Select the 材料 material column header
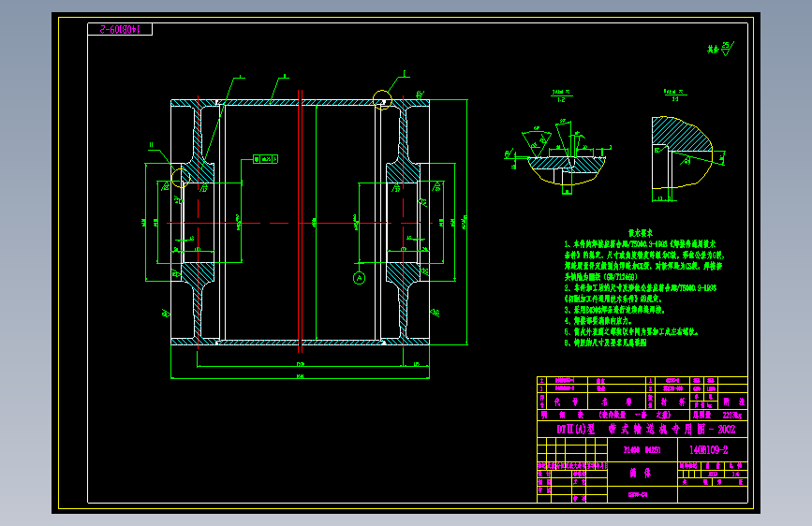Screen dimensions: 812x526 point(672,402)
